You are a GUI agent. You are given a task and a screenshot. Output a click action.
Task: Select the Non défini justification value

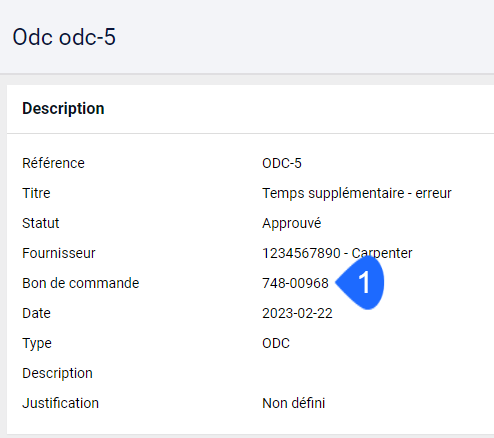pyautogui.click(x=294, y=403)
